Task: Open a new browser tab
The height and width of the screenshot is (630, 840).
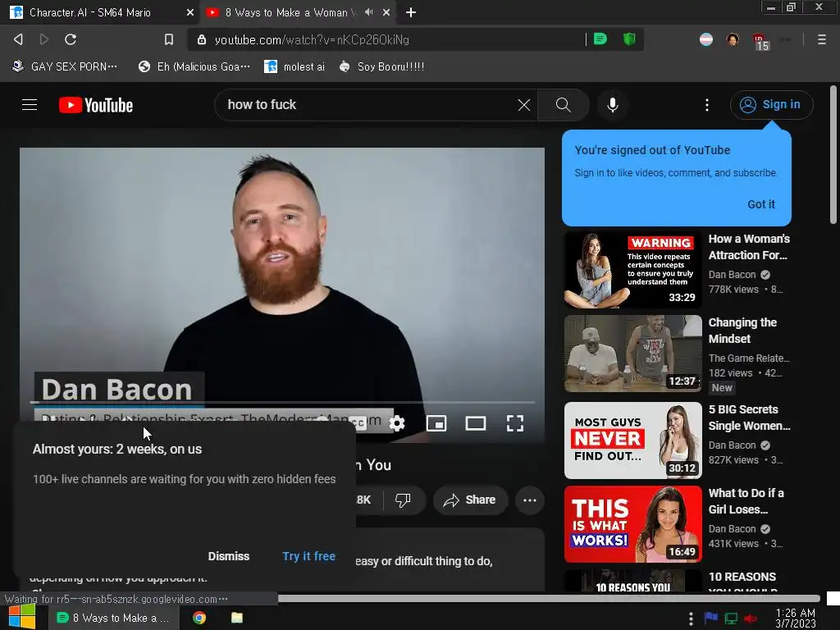Action: (411, 12)
